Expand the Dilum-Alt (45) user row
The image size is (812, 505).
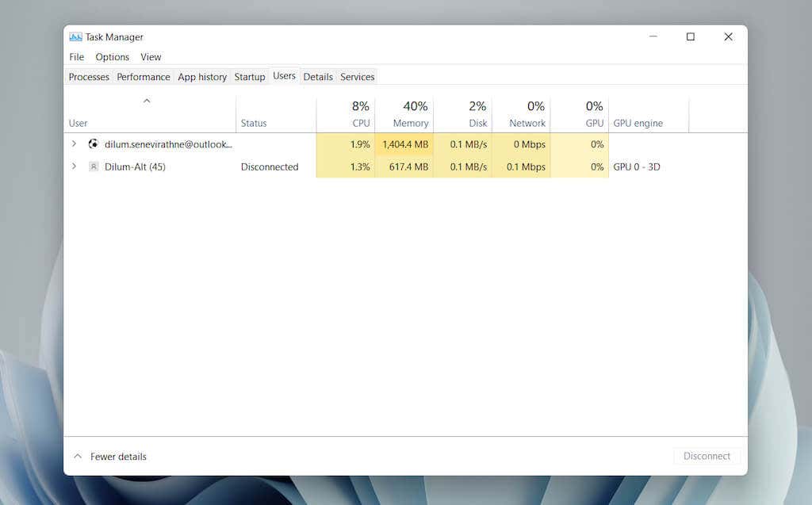tap(74, 167)
